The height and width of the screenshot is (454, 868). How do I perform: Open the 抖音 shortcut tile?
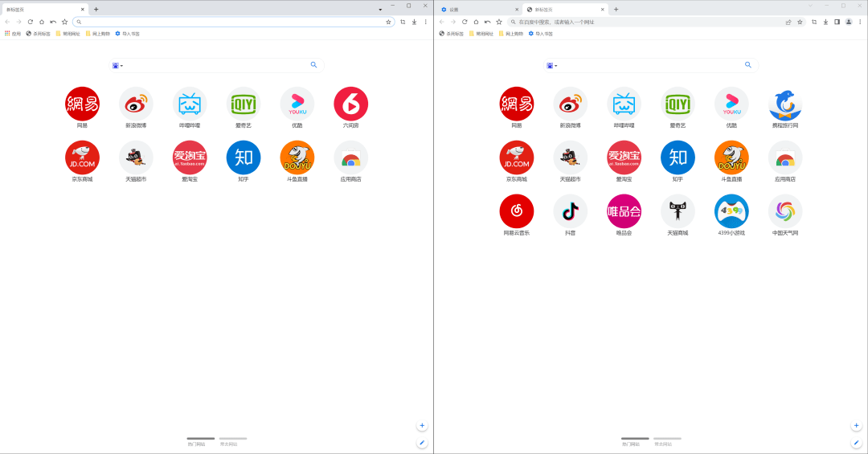[x=570, y=211]
